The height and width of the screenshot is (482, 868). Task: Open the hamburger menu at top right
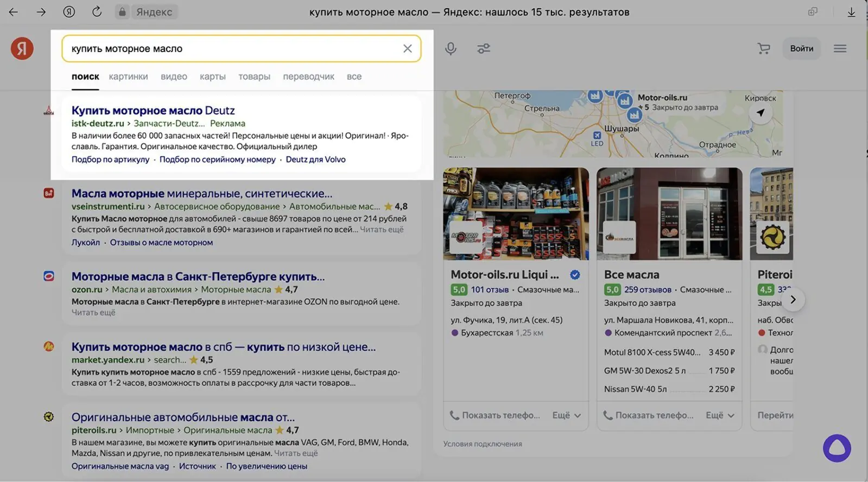(x=840, y=49)
